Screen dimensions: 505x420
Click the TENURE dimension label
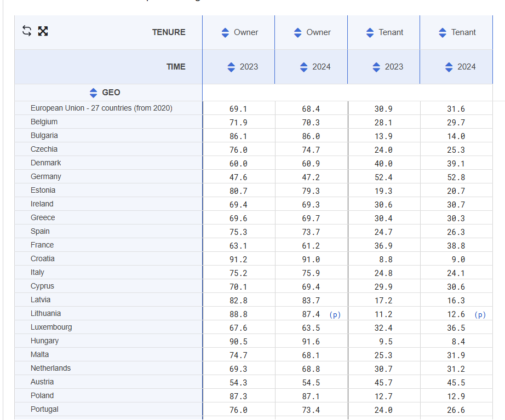click(x=169, y=32)
